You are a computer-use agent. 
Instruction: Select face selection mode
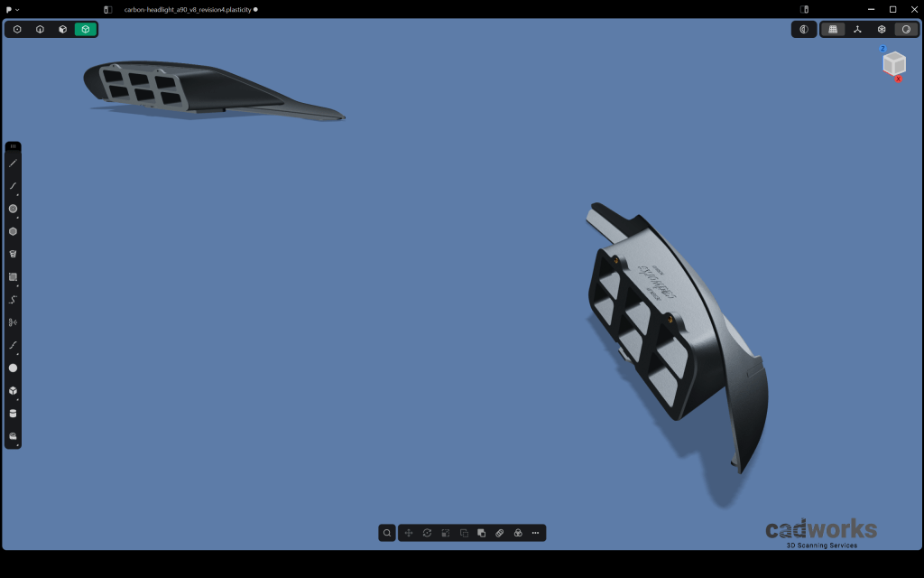[x=62, y=29]
